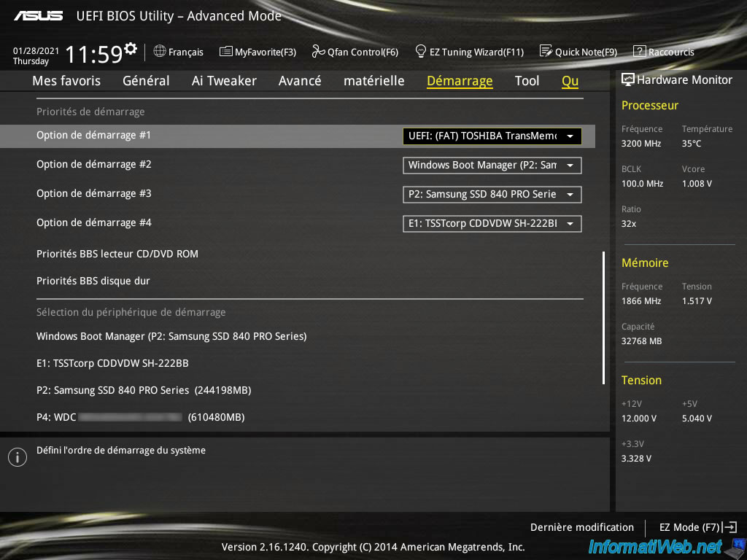Open the Tool tab
This screenshot has height=560, width=747.
click(x=527, y=81)
